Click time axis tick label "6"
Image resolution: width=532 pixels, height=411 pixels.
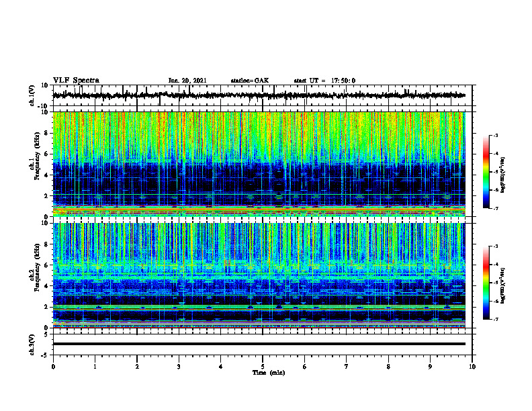click(305, 367)
